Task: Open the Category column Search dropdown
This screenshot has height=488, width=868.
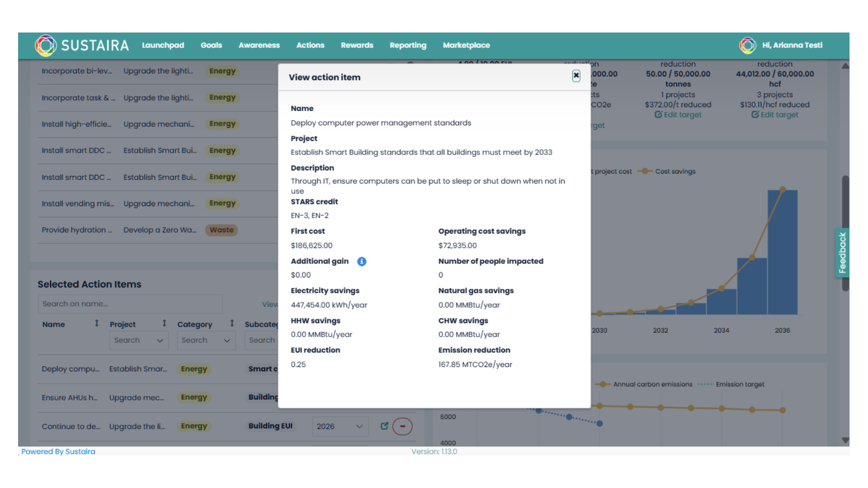Action: point(206,340)
